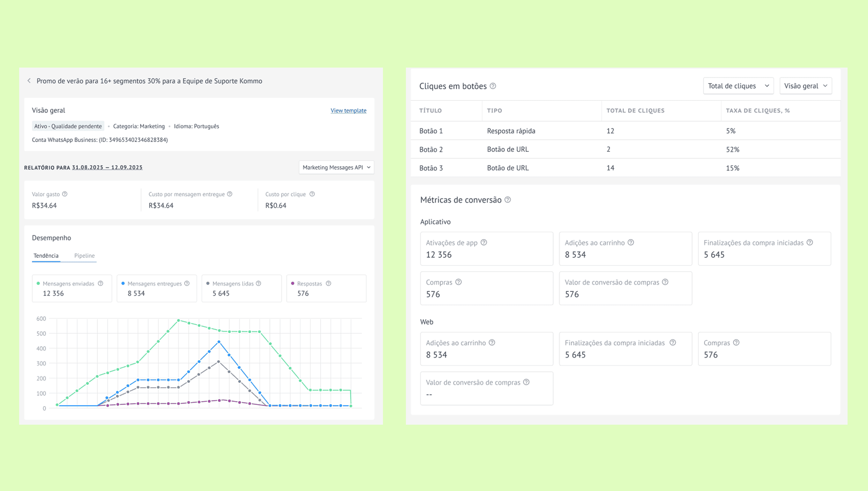Open the Marketing Messages API dropdown
868x491 pixels.
(336, 167)
